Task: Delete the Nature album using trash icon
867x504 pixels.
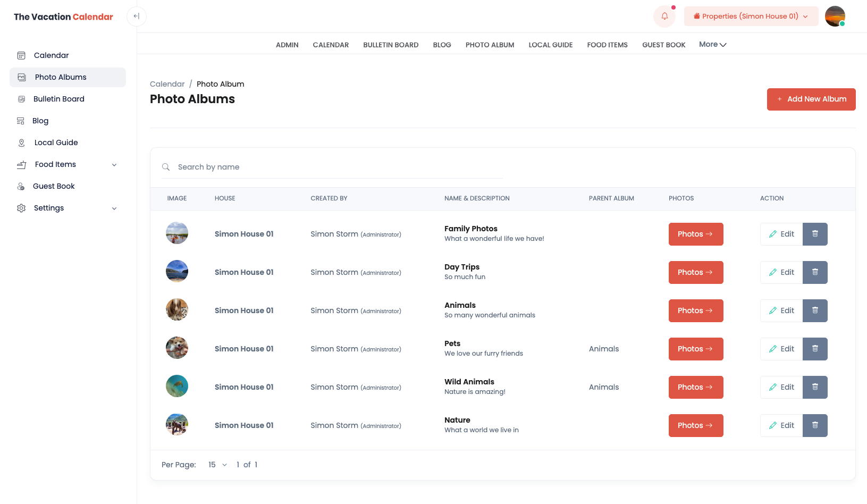Action: click(x=815, y=425)
